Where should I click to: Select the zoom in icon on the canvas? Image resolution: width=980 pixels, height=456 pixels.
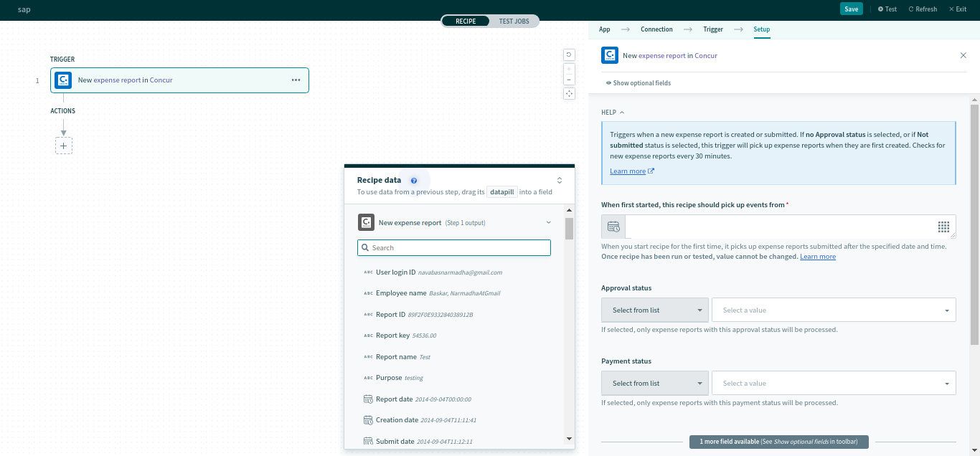[x=569, y=69]
